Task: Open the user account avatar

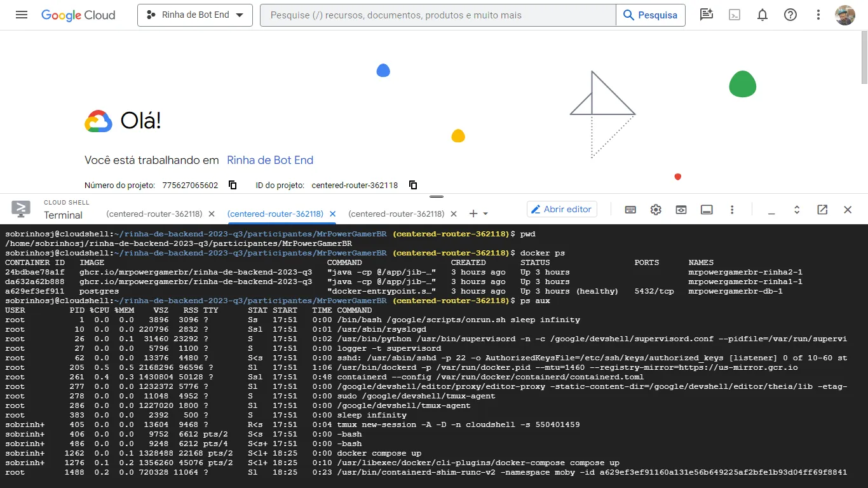Action: pyautogui.click(x=845, y=15)
